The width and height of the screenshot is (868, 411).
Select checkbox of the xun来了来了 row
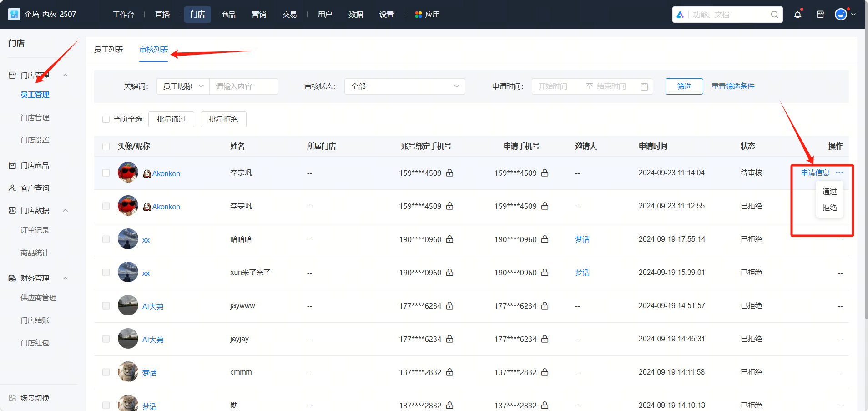pyautogui.click(x=106, y=273)
